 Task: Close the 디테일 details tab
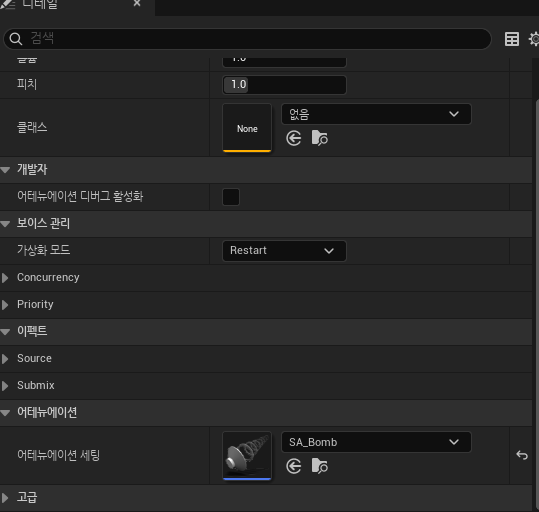point(137,3)
